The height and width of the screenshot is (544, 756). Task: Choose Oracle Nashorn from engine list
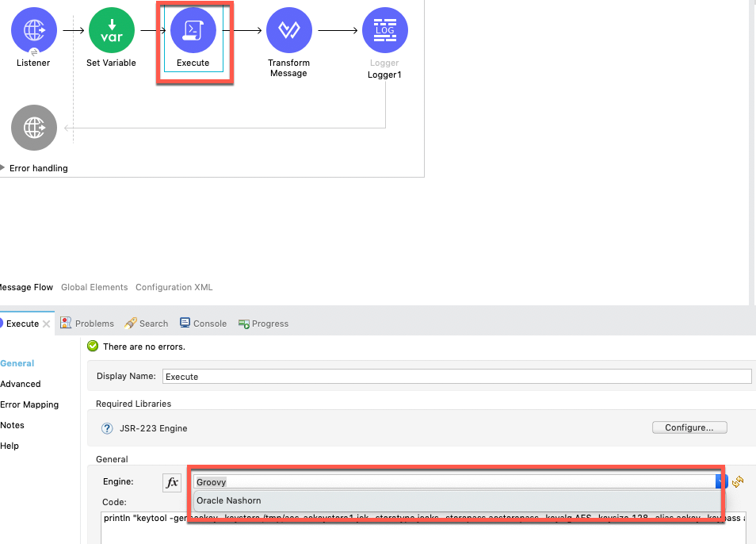(229, 500)
